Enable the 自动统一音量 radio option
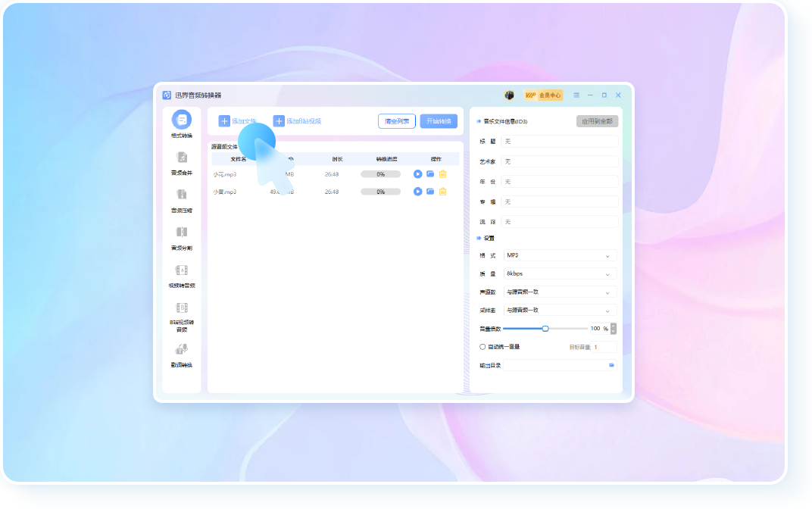 (483, 347)
